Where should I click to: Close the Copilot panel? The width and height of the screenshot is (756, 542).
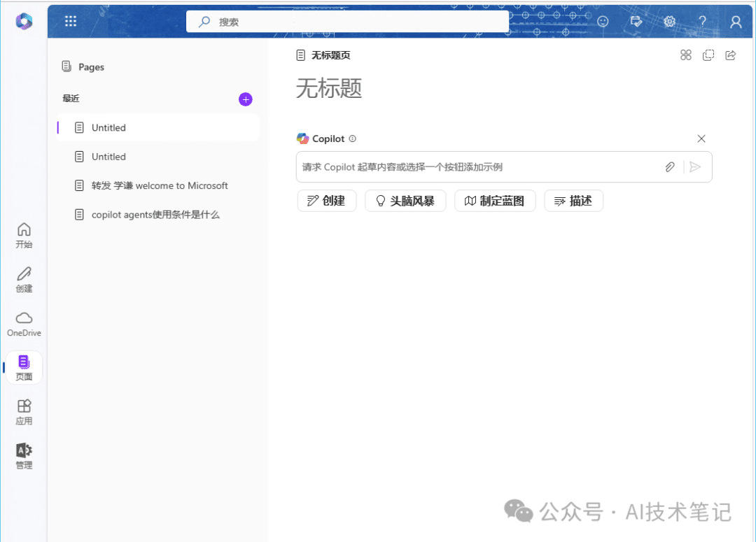(x=701, y=138)
